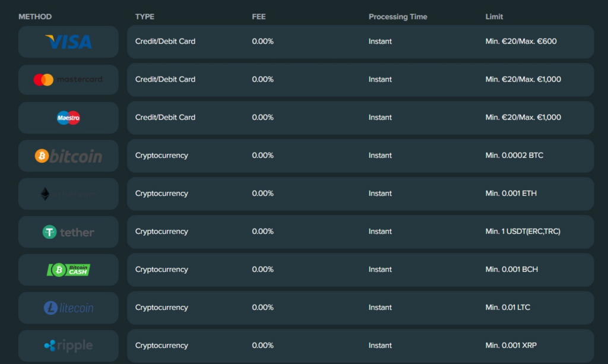
Task: Click the METHOD column header
Action: coord(35,17)
